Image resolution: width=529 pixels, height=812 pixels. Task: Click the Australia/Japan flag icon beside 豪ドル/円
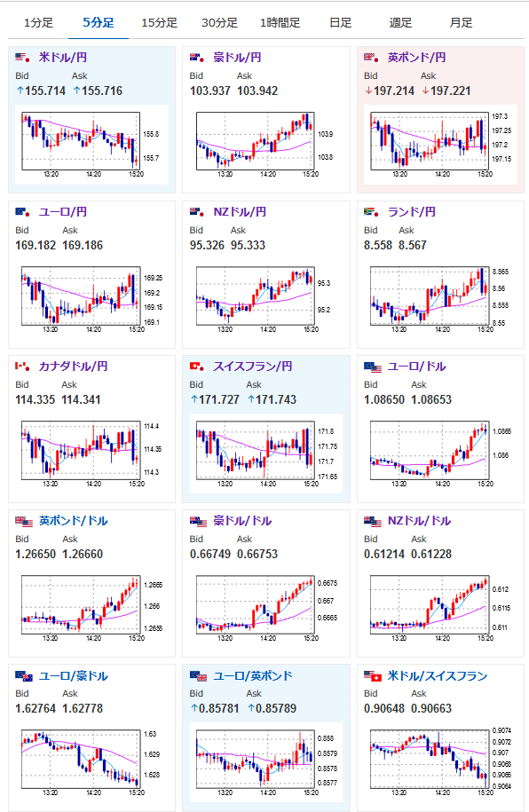point(197,58)
